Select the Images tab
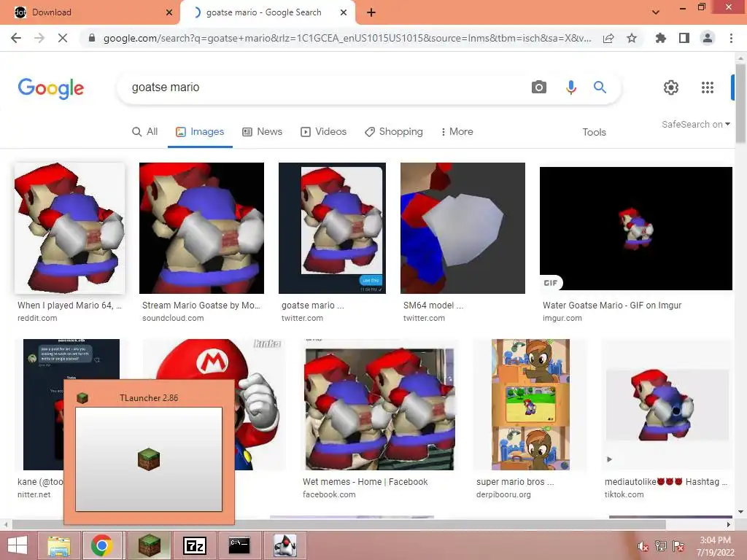 tap(200, 131)
